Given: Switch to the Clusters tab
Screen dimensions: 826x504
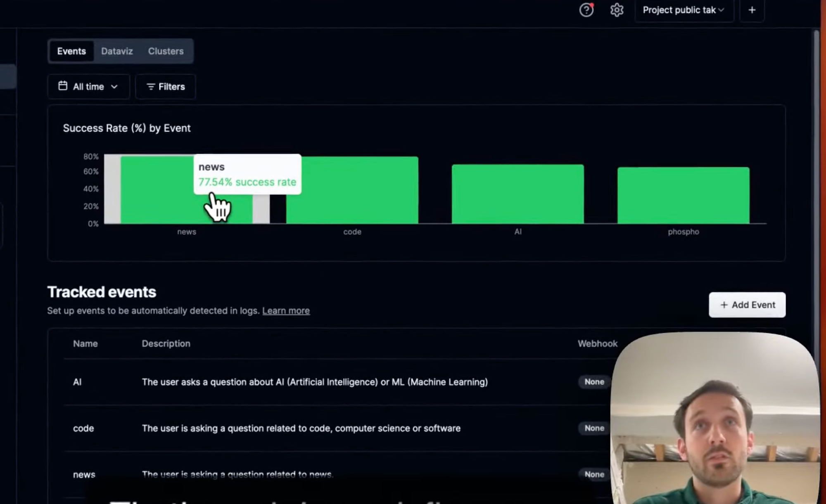Looking at the screenshot, I should (166, 51).
